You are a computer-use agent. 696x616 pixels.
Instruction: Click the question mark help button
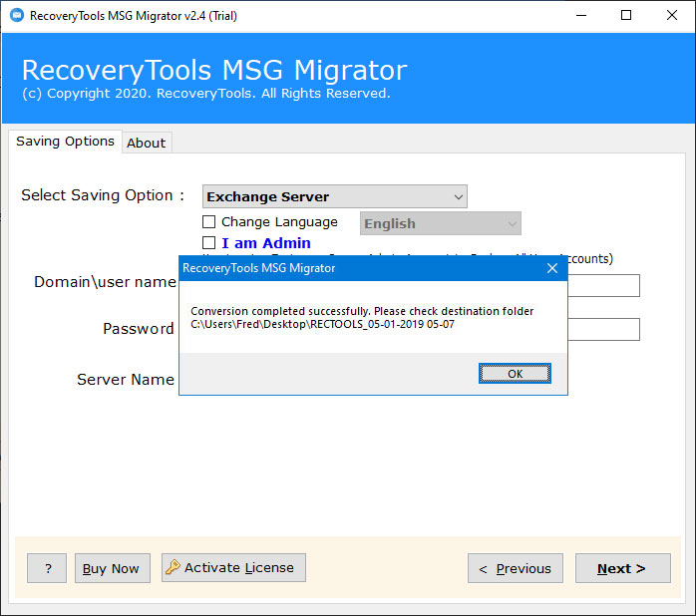tap(47, 568)
